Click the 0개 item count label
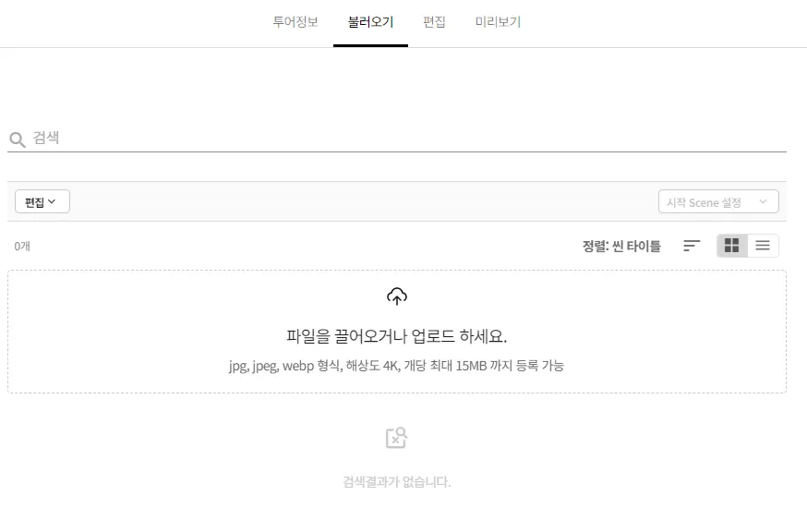 pos(22,247)
